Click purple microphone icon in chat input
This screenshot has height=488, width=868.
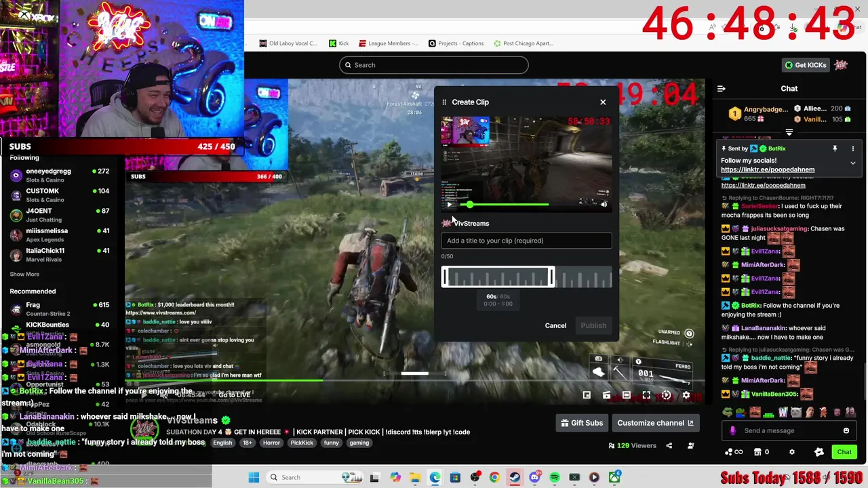[x=732, y=430]
